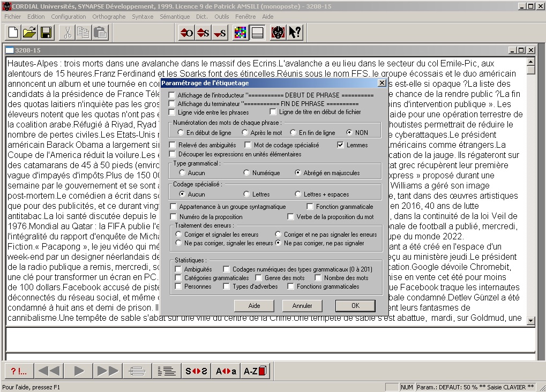The width and height of the screenshot is (546, 392).
Task: Click the A-Z dictionary book icon
Action: pyautogui.click(x=255, y=371)
